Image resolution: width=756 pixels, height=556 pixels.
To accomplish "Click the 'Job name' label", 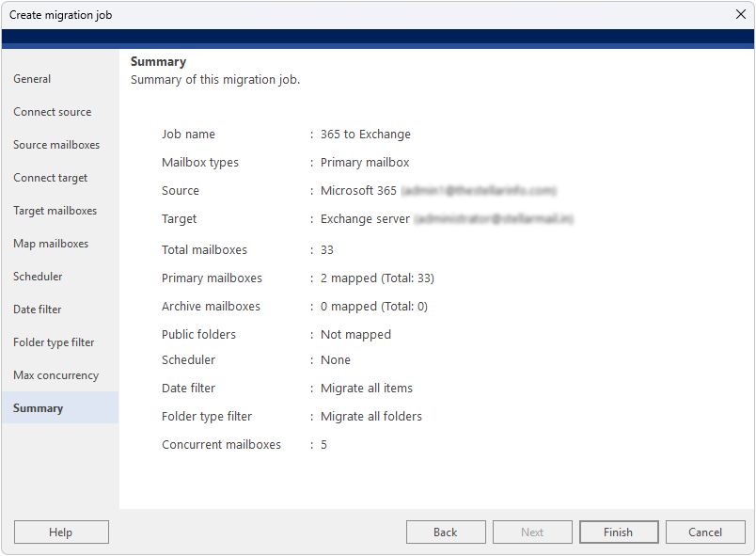I will (x=188, y=134).
